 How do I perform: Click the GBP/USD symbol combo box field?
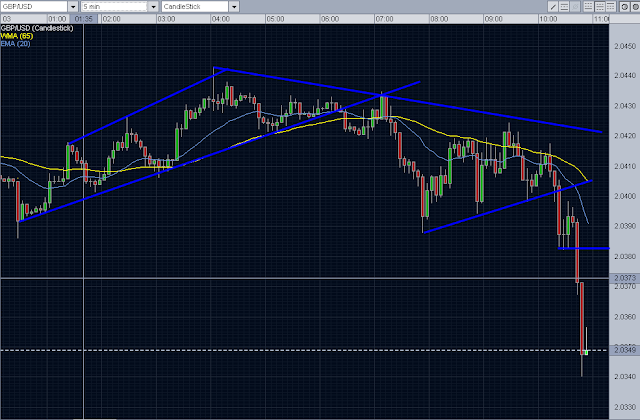[x=34, y=7]
